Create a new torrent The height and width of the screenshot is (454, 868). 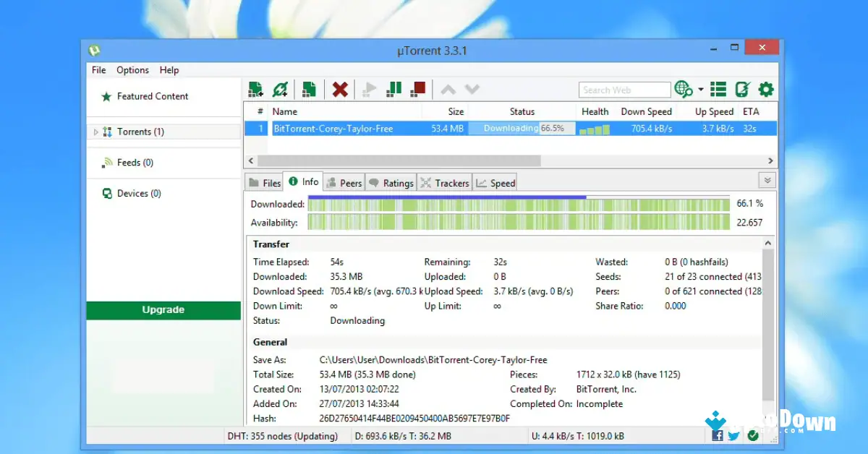click(x=309, y=88)
